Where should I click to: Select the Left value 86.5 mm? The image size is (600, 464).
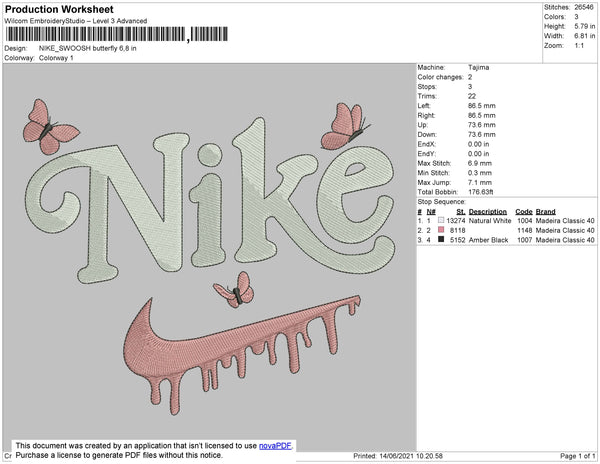(x=482, y=106)
